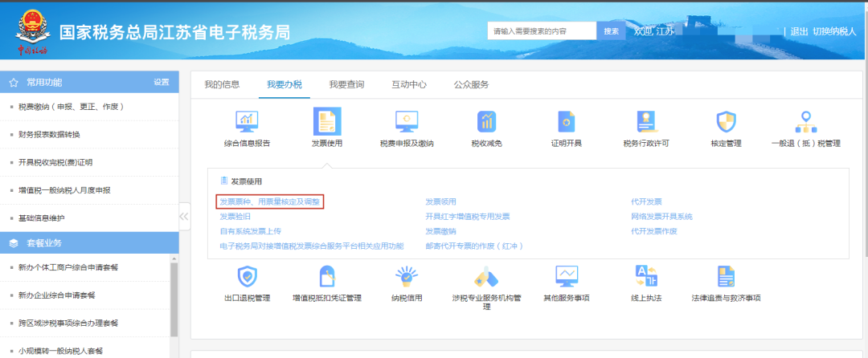Open the 税收减免 icon
868x358 pixels.
click(486, 121)
